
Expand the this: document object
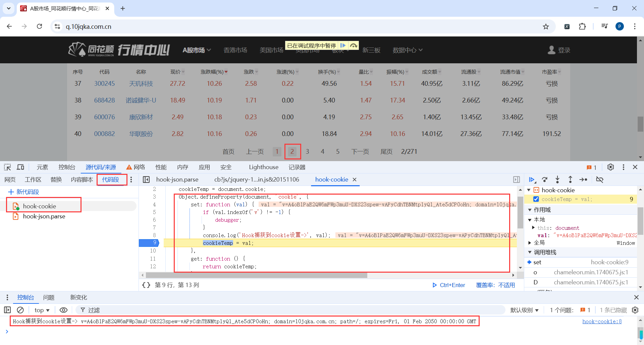click(533, 228)
